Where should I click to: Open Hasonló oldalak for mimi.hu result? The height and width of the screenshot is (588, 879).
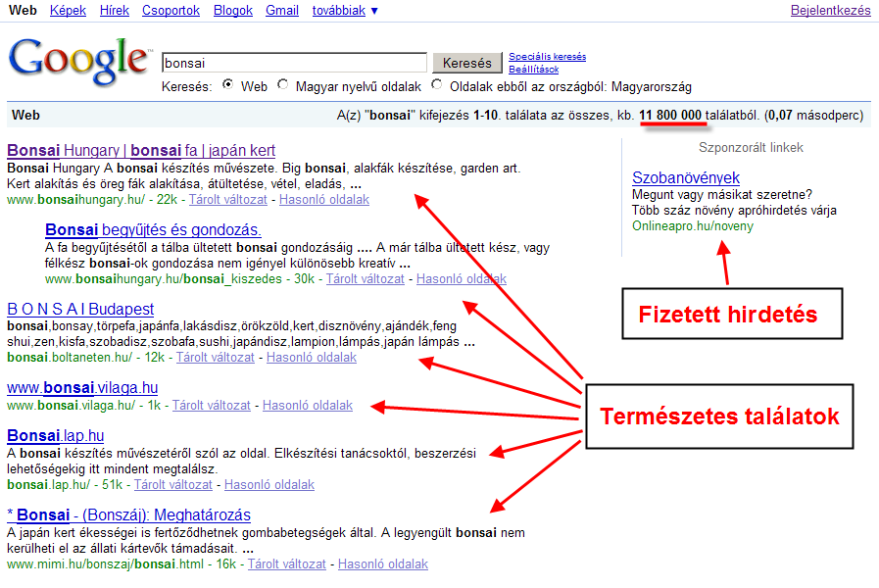click(383, 563)
